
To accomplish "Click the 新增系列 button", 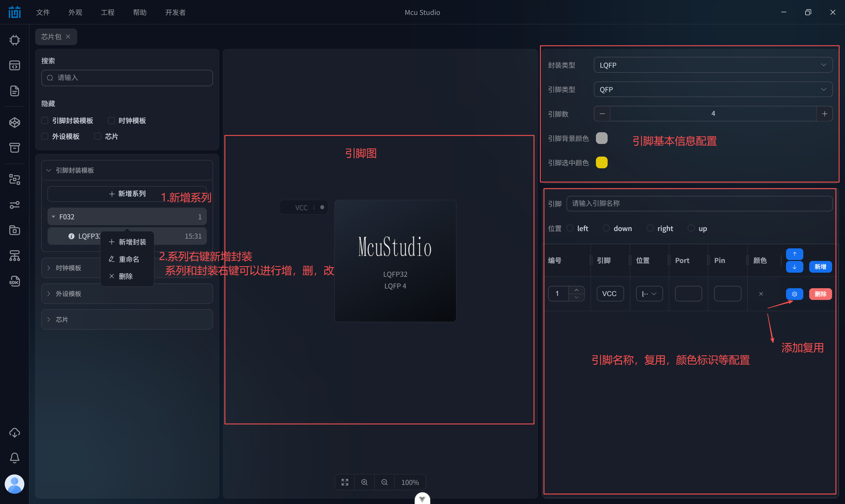I will (x=127, y=194).
